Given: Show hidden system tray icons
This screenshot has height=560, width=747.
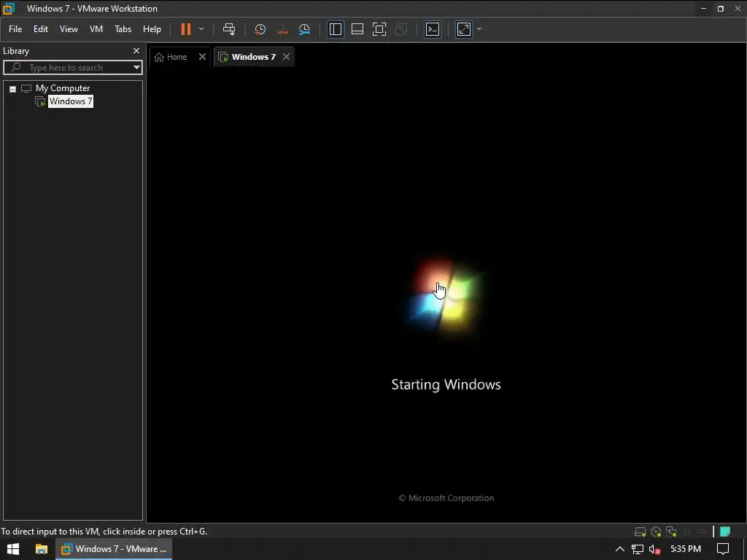Looking at the screenshot, I should pos(620,549).
